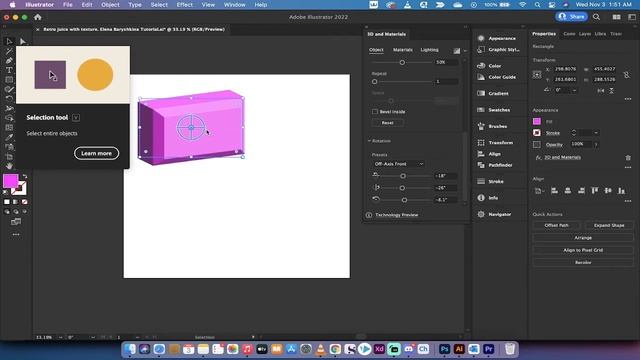The width and height of the screenshot is (640, 360).
Task: Adjust the -18° X rotation slider
Action: (x=403, y=176)
